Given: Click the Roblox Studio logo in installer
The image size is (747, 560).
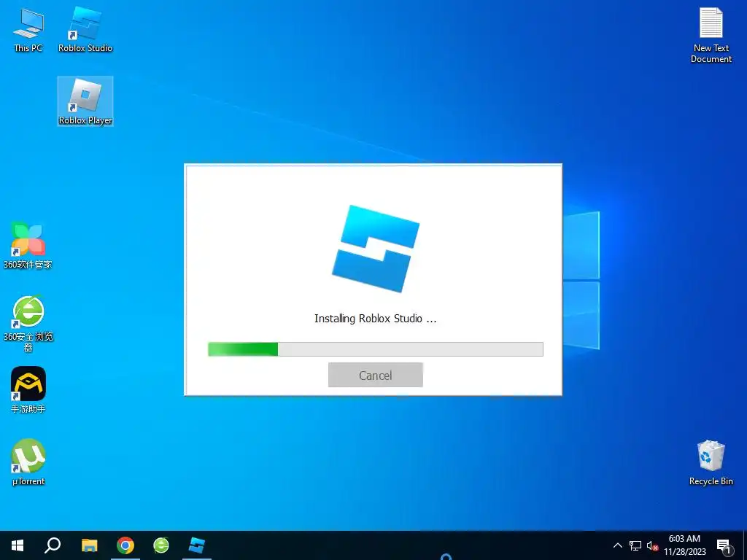Looking at the screenshot, I should click(x=376, y=249).
